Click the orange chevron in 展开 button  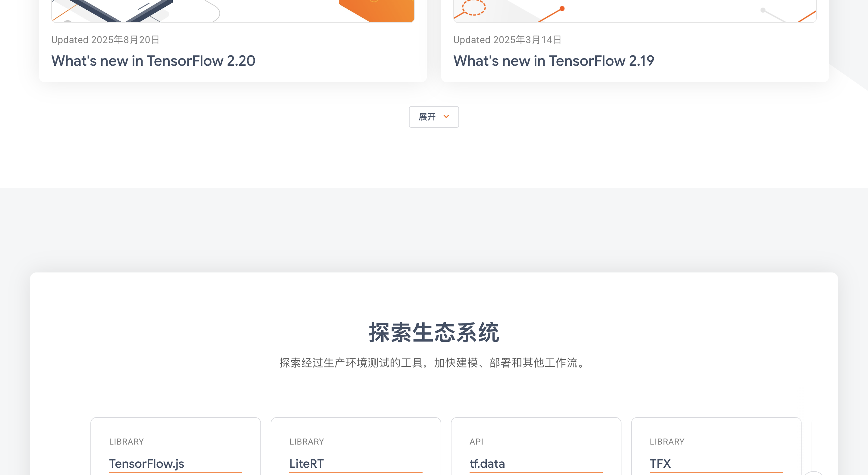446,117
